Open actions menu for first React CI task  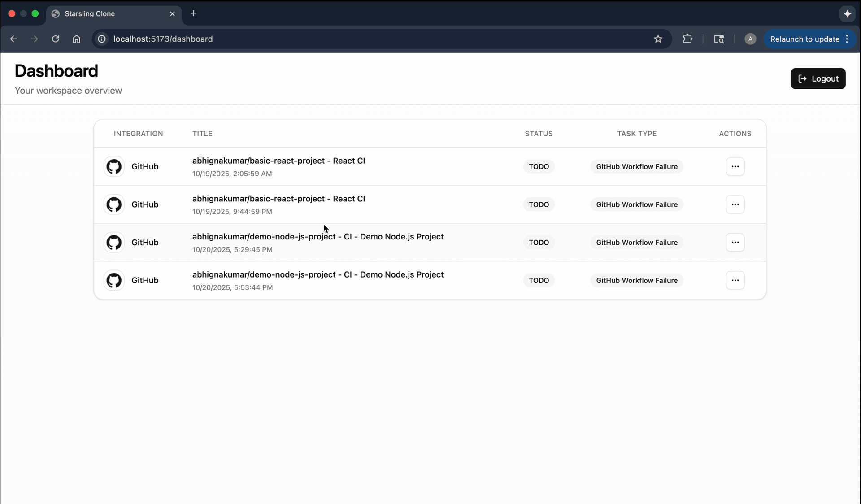pos(735,166)
